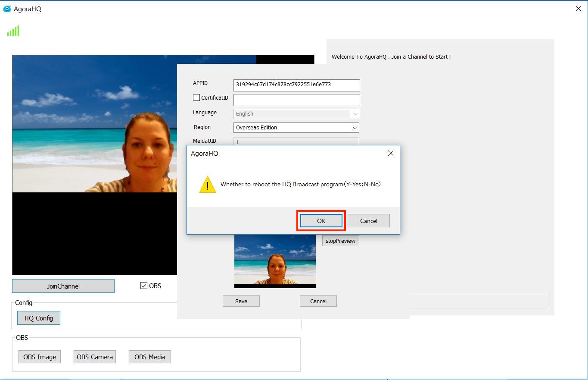Click the OBS Image button

tap(40, 357)
